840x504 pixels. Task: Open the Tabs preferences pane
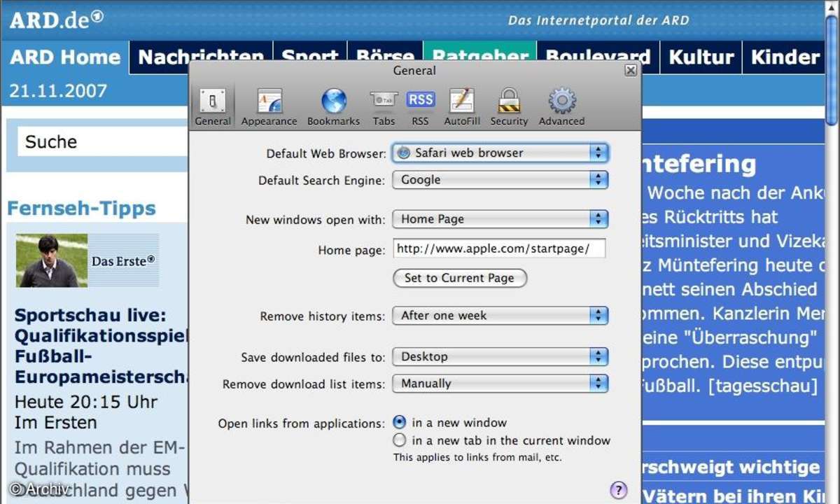384,107
